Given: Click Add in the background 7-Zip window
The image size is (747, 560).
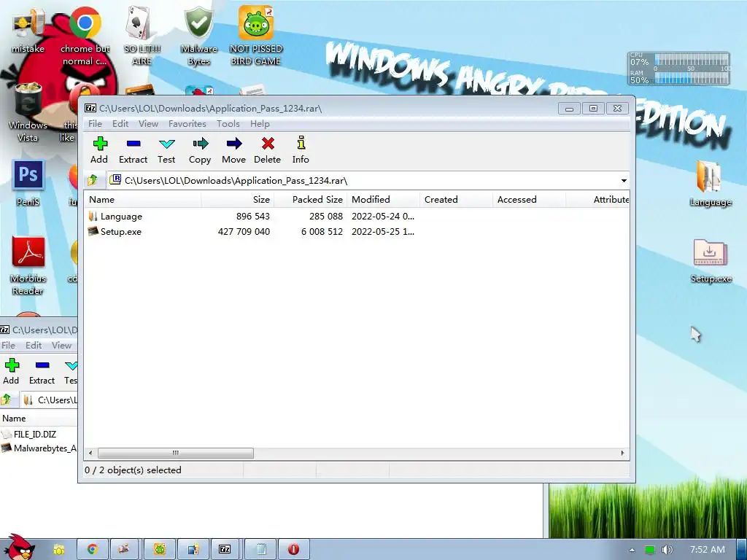Looking at the screenshot, I should 11,371.
